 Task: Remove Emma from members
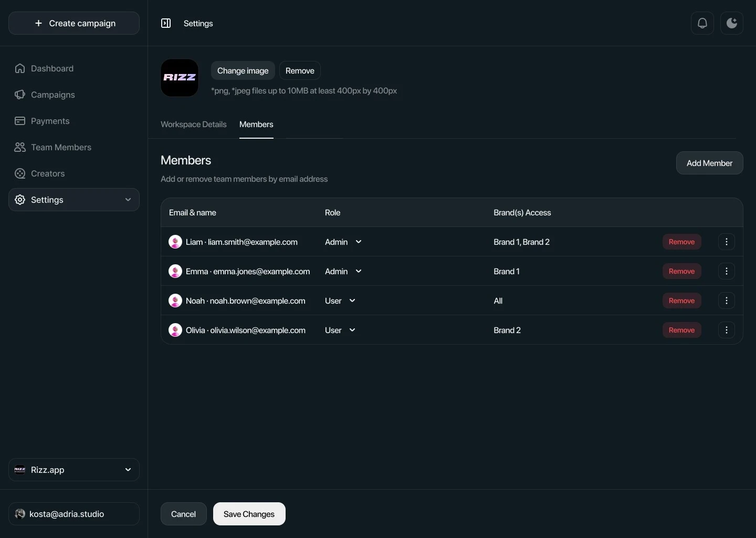(x=682, y=271)
